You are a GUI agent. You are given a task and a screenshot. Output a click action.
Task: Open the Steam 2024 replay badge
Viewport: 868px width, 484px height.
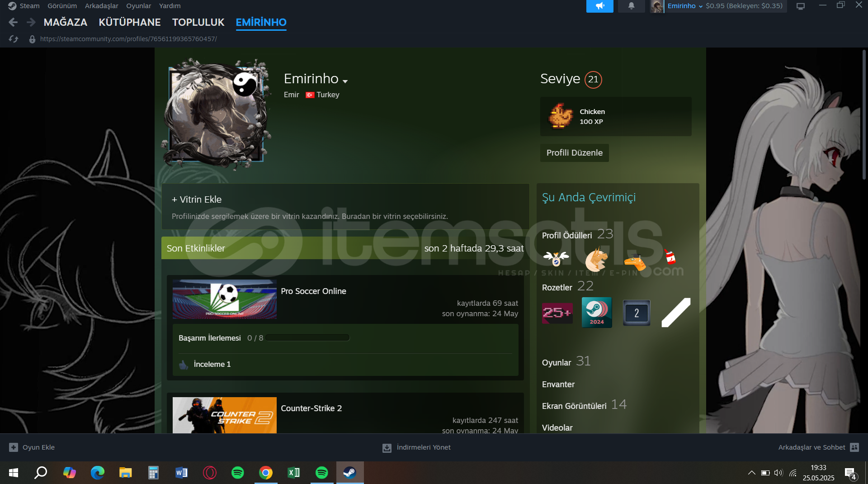[x=596, y=312]
